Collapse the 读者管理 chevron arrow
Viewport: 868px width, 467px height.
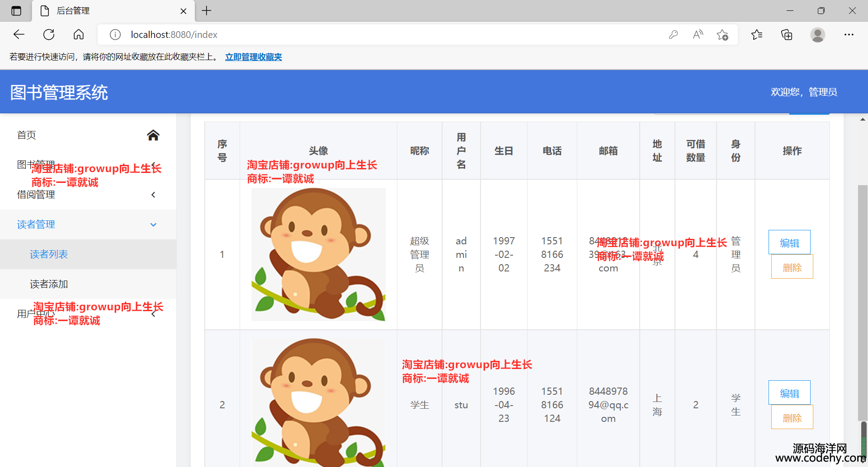tap(153, 224)
